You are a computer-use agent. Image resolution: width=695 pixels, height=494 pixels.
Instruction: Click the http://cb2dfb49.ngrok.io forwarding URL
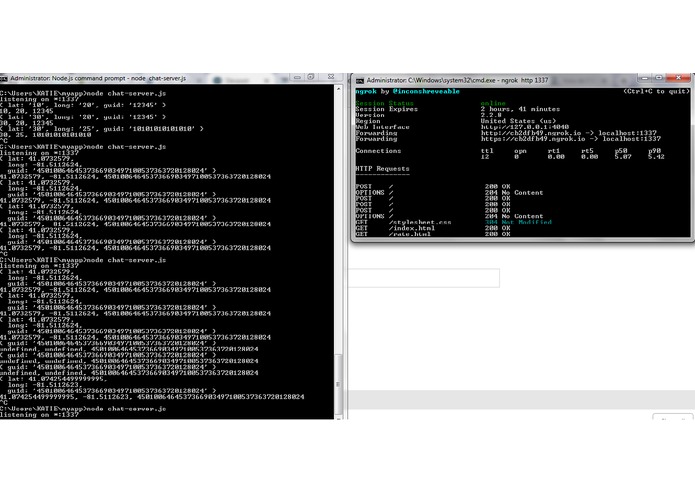[531, 133]
